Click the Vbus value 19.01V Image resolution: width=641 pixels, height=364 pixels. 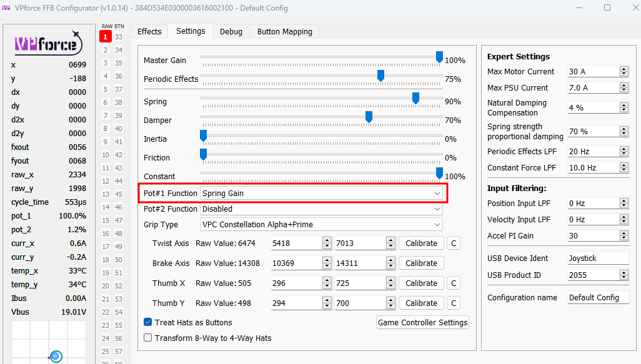74,312
